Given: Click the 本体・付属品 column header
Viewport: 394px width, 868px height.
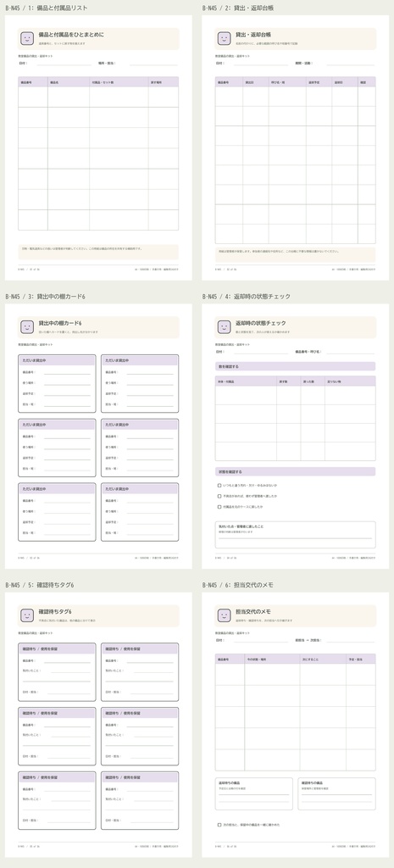Looking at the screenshot, I should [247, 381].
